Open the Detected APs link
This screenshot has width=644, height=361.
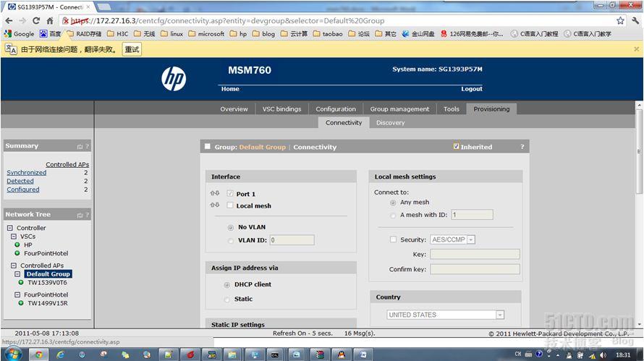pos(20,181)
